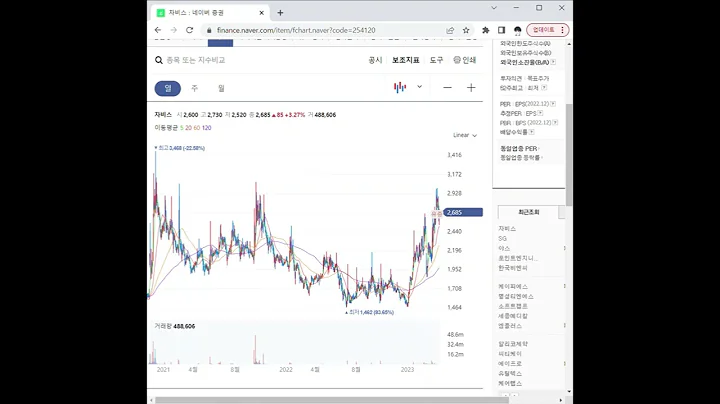Select the 월 monthly chart tab
Viewport: 720px width, 404px height.
221,88
